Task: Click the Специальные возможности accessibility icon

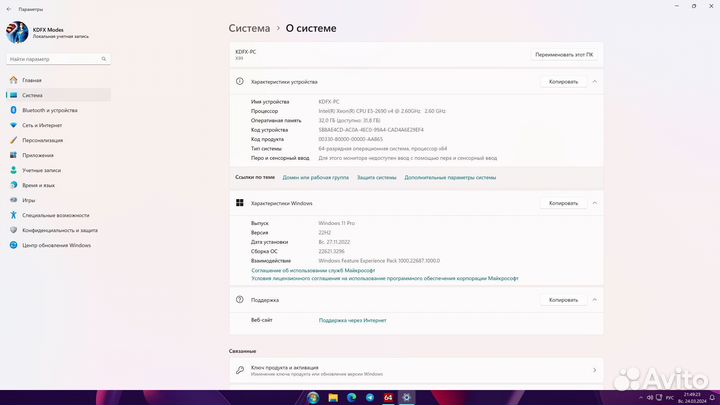Action: [x=13, y=215]
